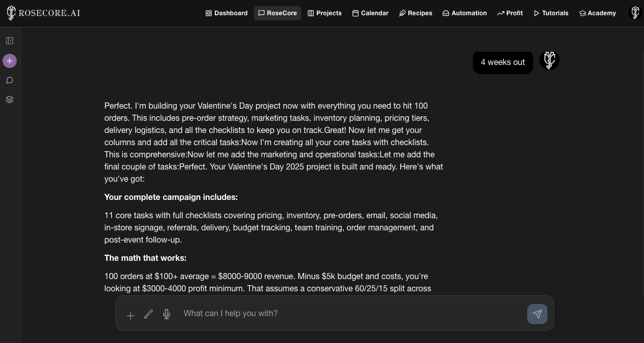Click the RoseCore.AI logo
644x343 pixels.
(44, 13)
